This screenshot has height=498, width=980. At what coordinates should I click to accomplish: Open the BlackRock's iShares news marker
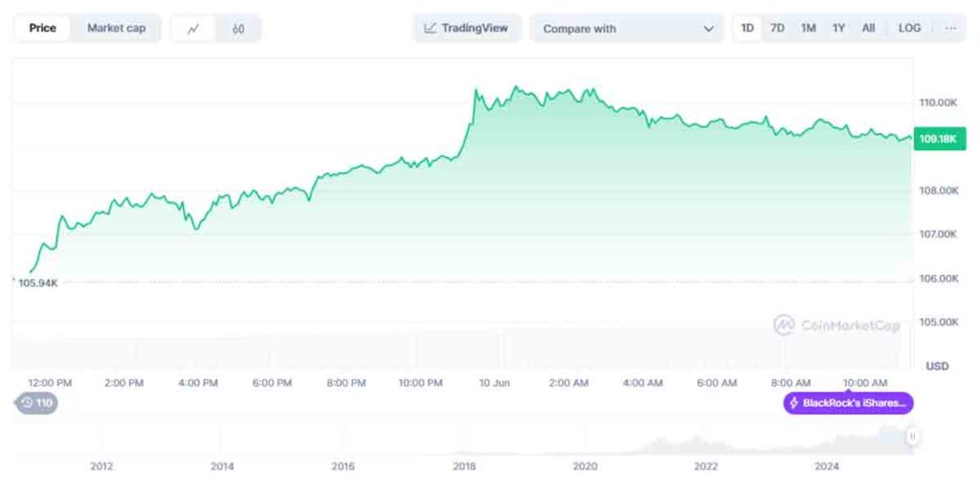[848, 403]
